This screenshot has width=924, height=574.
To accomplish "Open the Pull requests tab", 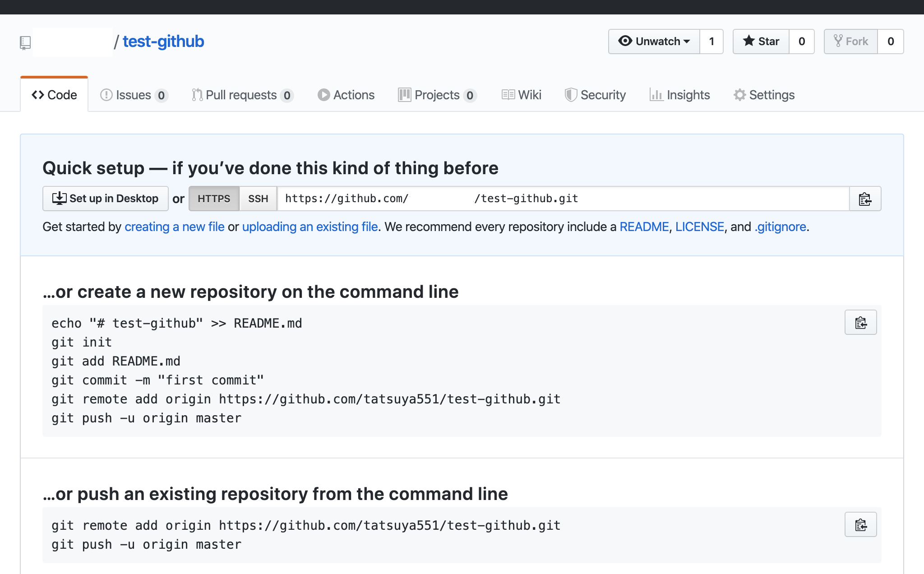I will [242, 95].
